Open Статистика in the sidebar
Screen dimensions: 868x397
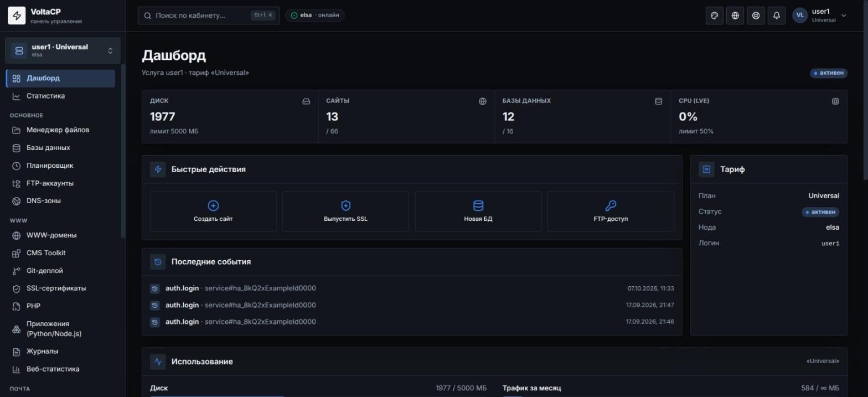click(61, 96)
